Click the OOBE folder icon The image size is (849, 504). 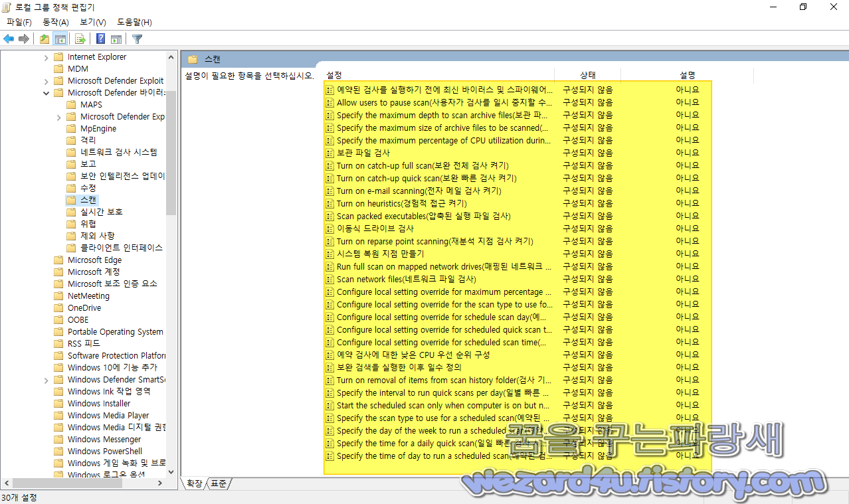pos(58,320)
